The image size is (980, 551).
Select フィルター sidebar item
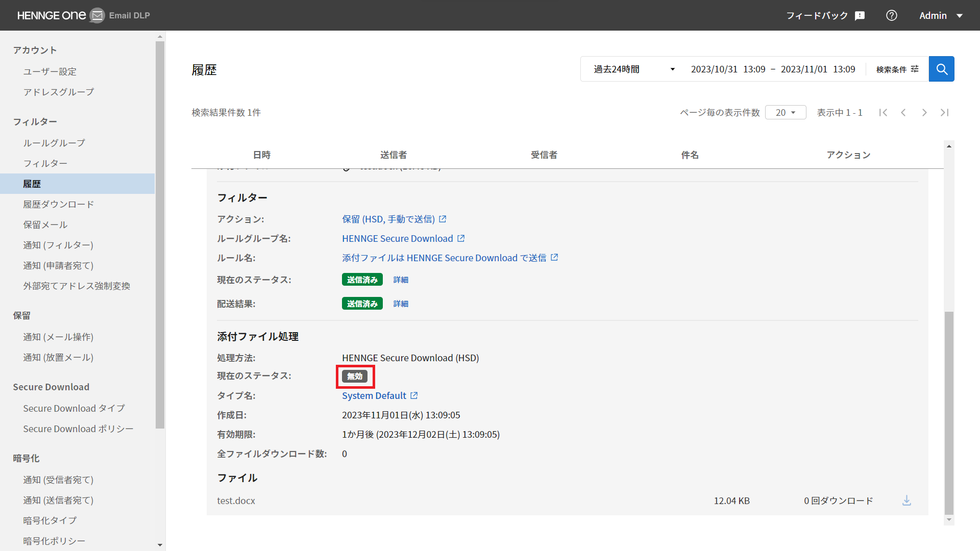(x=45, y=163)
